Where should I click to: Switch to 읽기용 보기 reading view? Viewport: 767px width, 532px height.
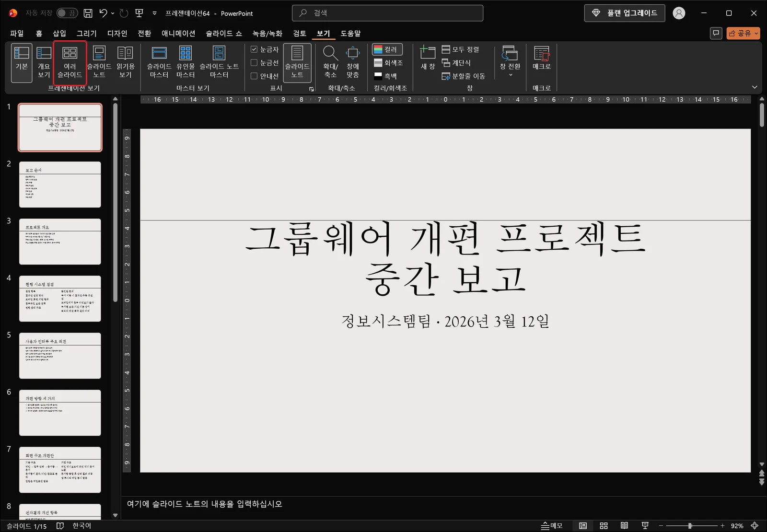point(126,62)
